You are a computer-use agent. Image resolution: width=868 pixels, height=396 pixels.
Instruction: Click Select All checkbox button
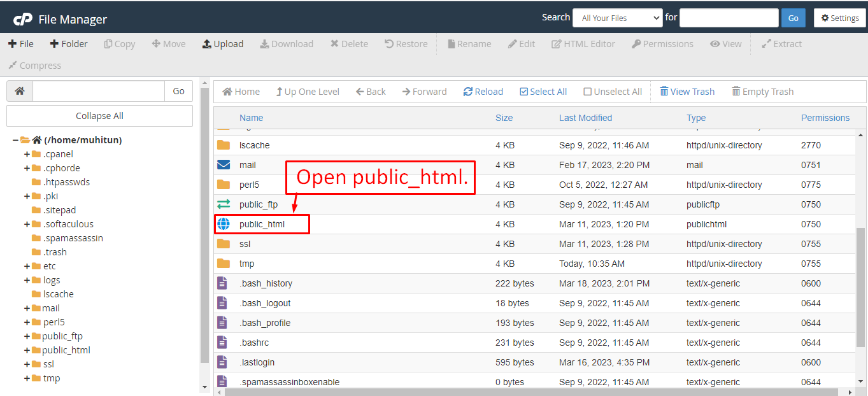543,92
